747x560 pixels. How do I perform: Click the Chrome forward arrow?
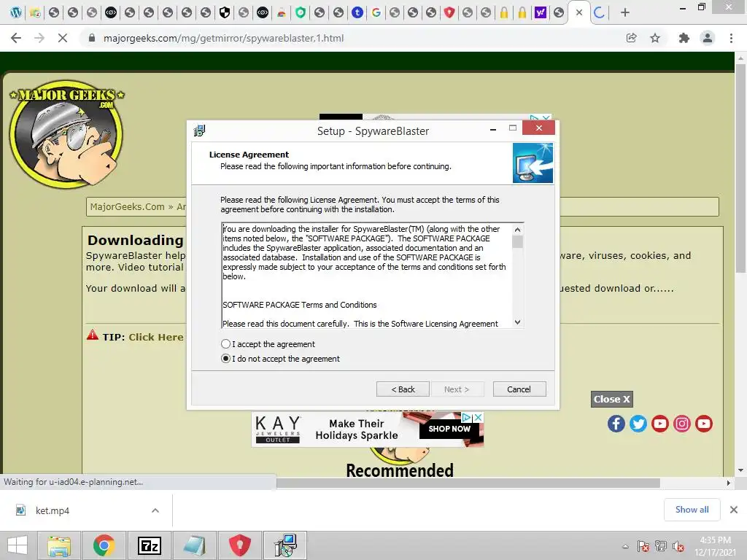[x=39, y=38]
